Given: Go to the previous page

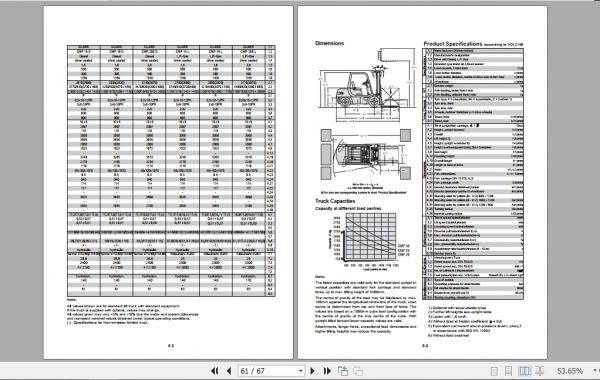Looking at the screenshot, I should point(229,371).
